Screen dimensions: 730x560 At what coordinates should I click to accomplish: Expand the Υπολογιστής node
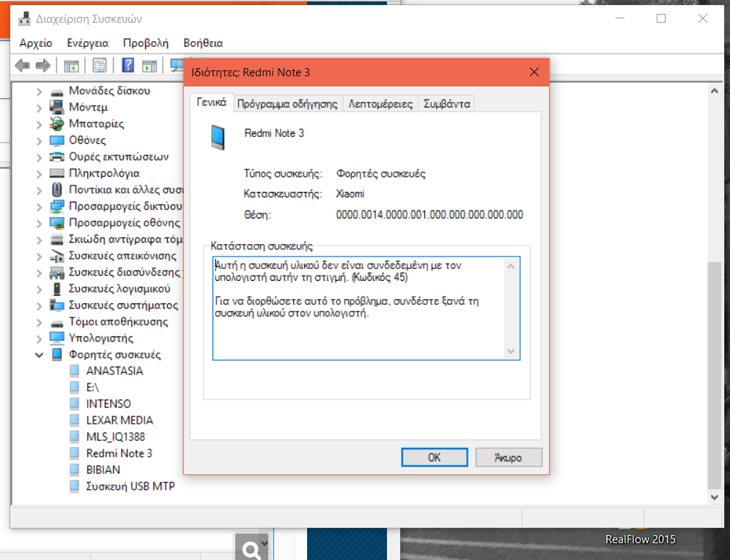coord(39,339)
